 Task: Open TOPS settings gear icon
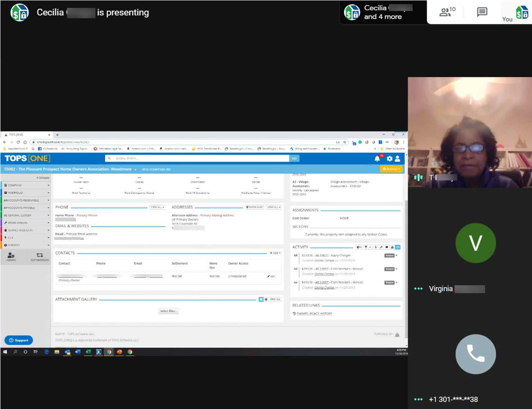coord(390,159)
